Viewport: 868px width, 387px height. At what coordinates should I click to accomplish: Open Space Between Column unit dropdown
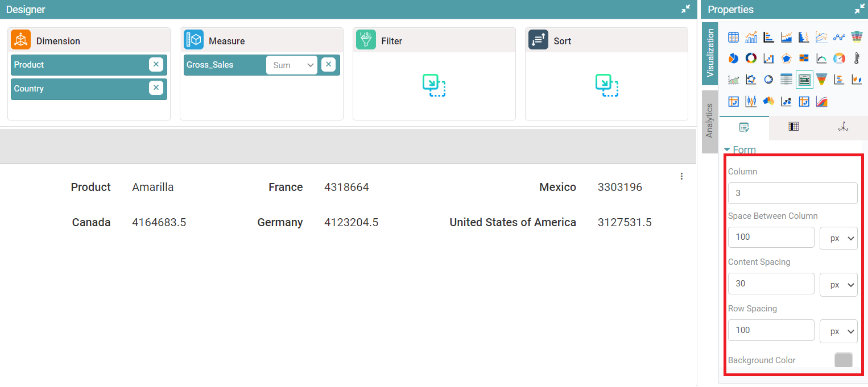click(838, 238)
